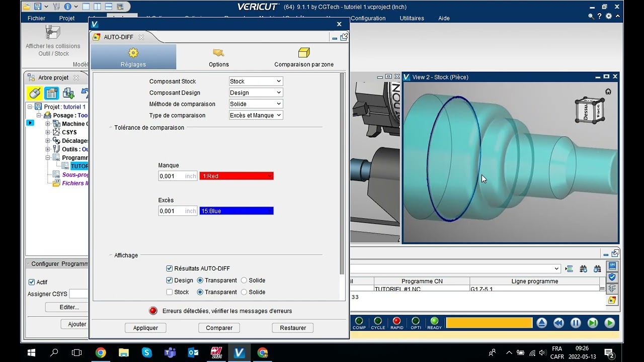Open Skype from the taskbar
Viewport: 644px width, 362px height.
tap(146, 352)
